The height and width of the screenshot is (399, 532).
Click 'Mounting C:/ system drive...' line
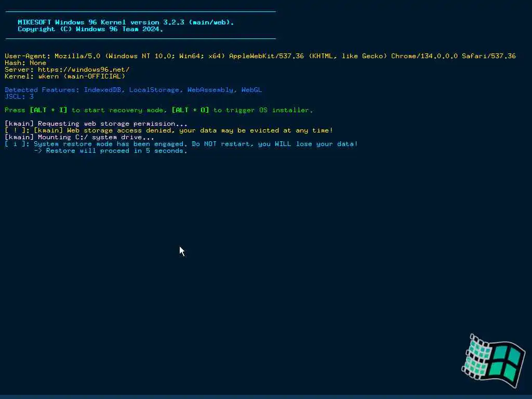click(79, 137)
